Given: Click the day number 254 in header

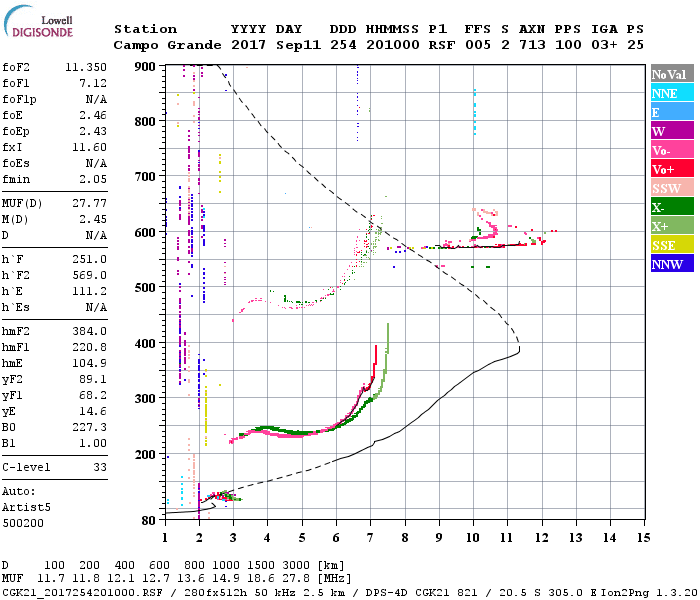Looking at the screenshot, I should point(343,45).
